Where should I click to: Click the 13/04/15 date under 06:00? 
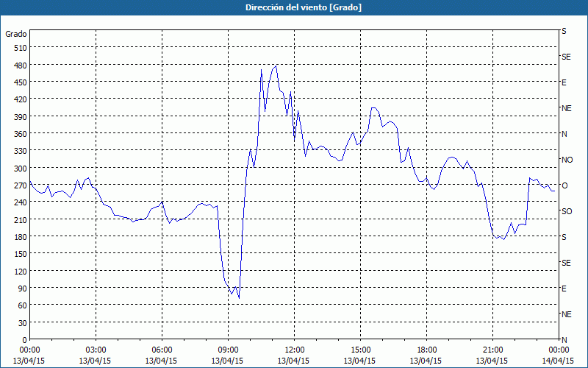[x=161, y=361]
